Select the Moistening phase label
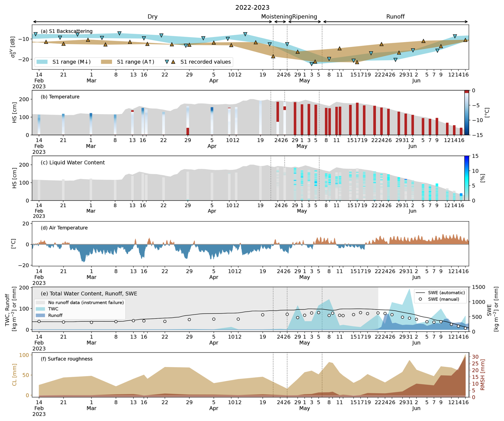 276,16
